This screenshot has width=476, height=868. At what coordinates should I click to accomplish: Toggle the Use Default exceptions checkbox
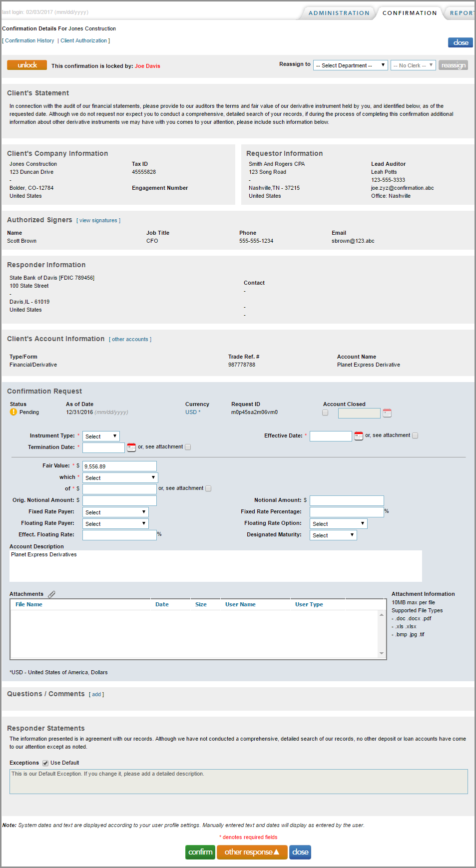[45, 763]
